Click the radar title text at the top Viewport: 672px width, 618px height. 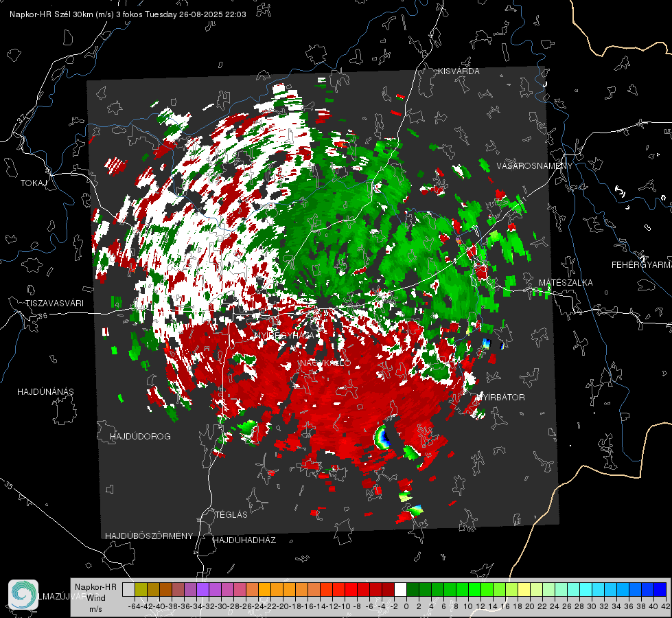pos(128,14)
